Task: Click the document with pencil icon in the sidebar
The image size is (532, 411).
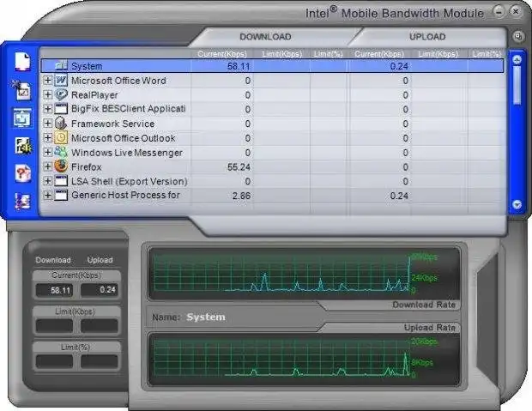Action: point(21,91)
